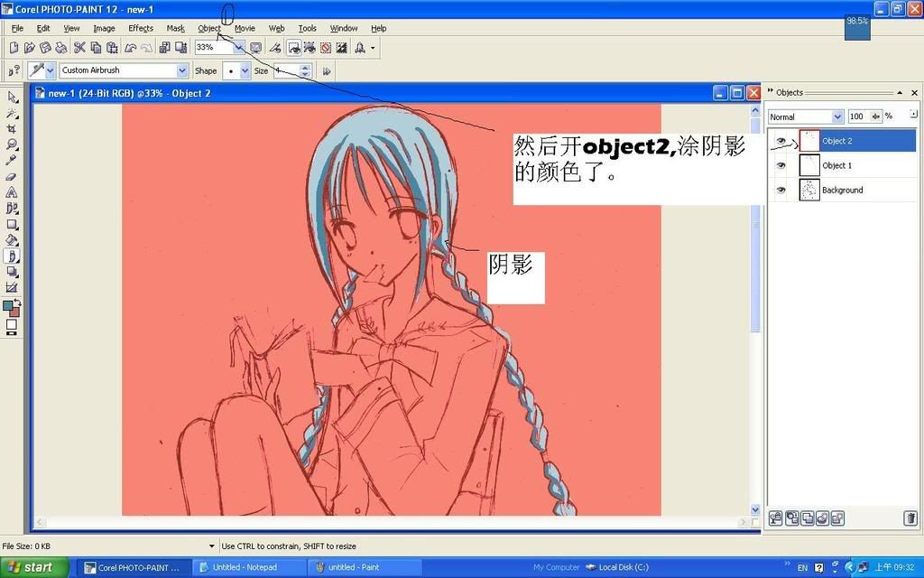This screenshot has width=924, height=578.
Task: Click the full-screen preview monitor icon
Action: [255, 48]
